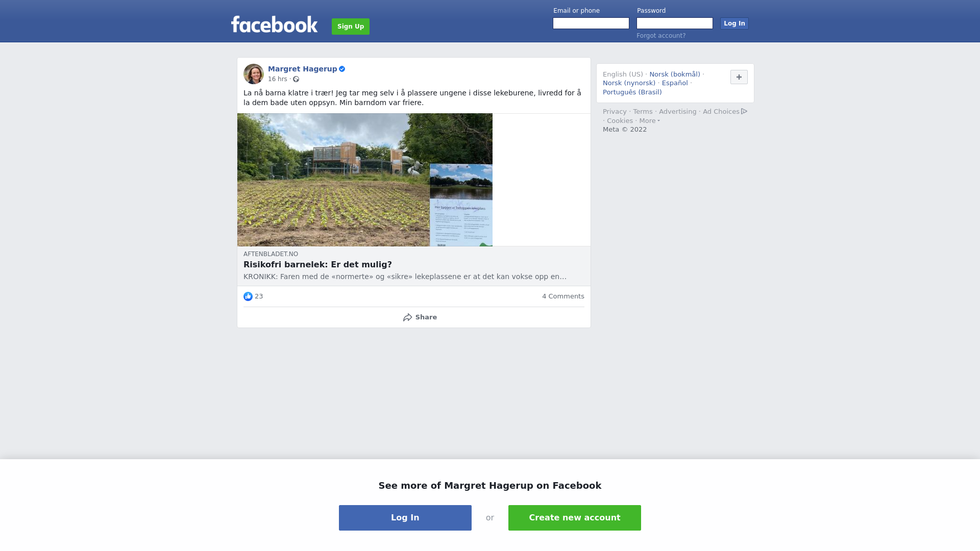Expand the More footer dropdown
The width and height of the screenshot is (980, 551).
coord(649,121)
